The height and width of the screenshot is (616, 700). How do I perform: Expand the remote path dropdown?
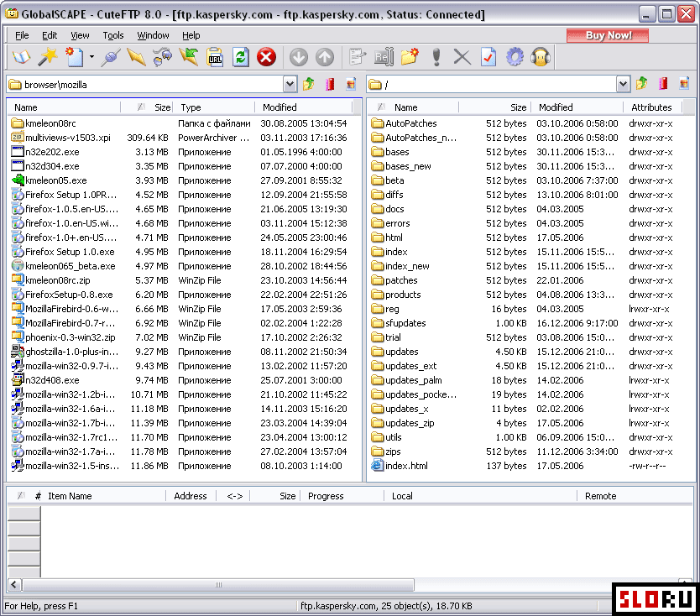[x=623, y=83]
